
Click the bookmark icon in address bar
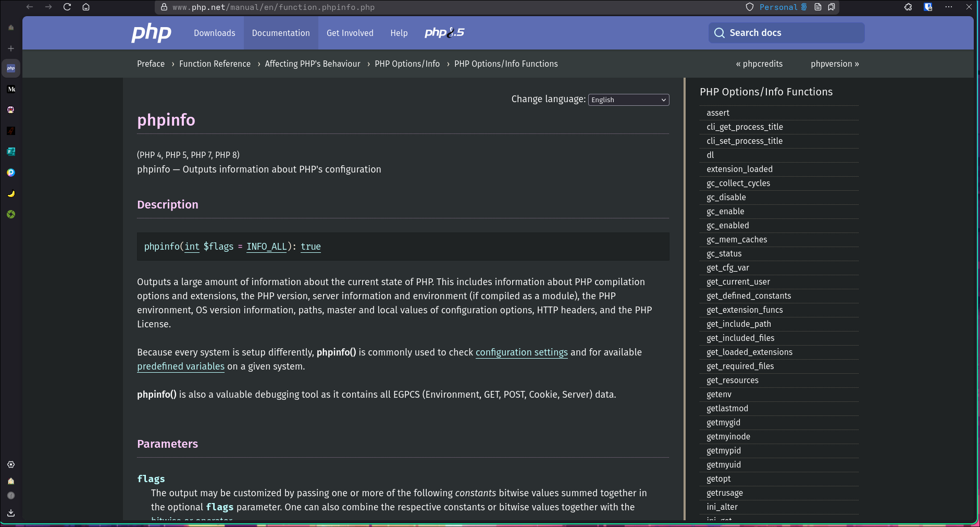[x=832, y=7]
